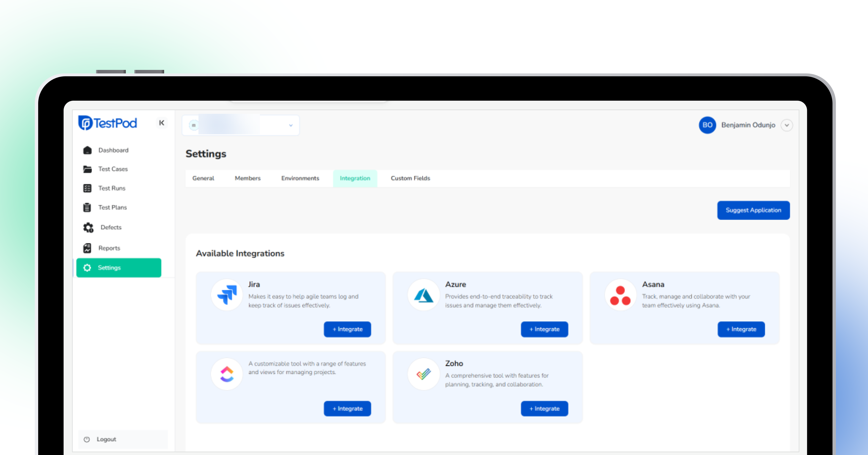The width and height of the screenshot is (868, 455).
Task: Click the Logout power icon
Action: click(x=87, y=439)
